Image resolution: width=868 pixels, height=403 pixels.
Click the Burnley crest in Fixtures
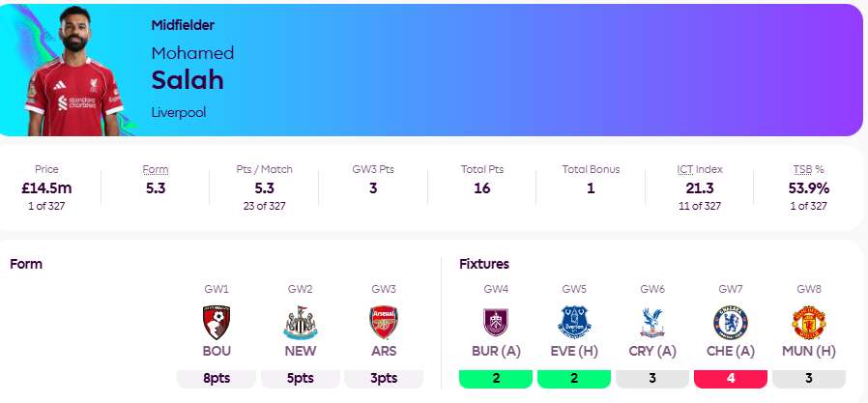496,321
